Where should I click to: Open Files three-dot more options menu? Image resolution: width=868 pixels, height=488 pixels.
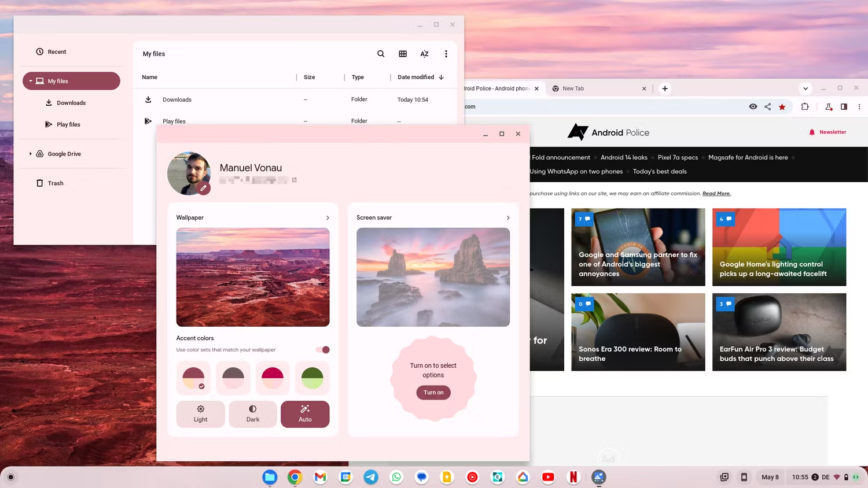446,54
